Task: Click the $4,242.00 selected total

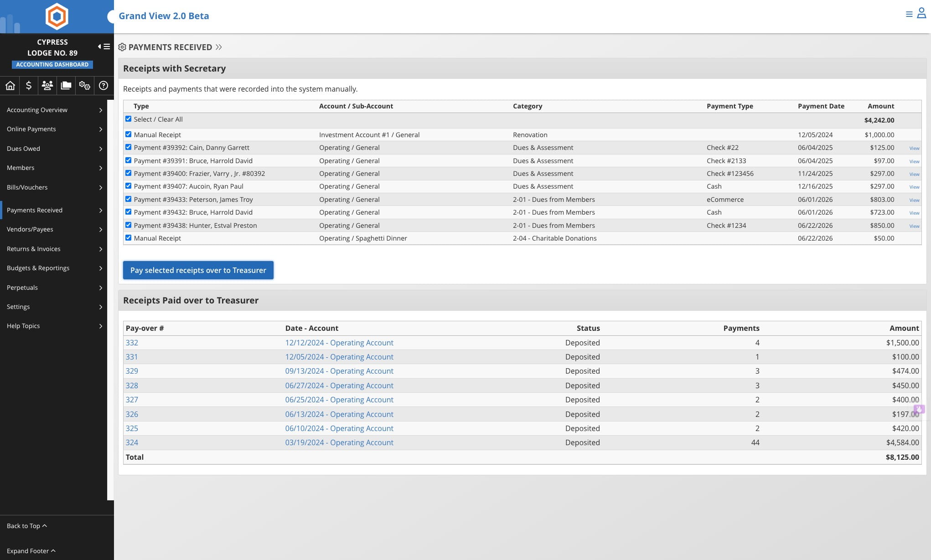Action: (879, 120)
